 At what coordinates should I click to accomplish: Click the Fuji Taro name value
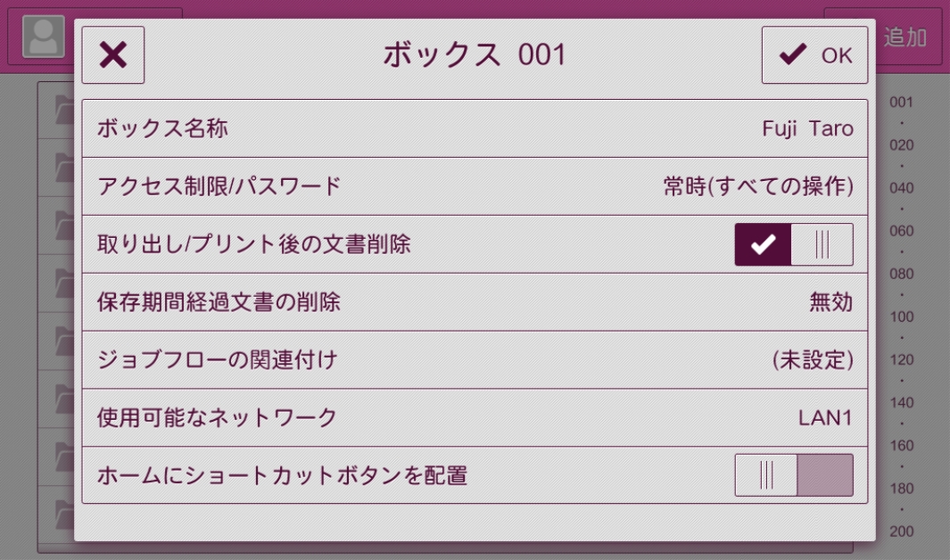click(806, 128)
